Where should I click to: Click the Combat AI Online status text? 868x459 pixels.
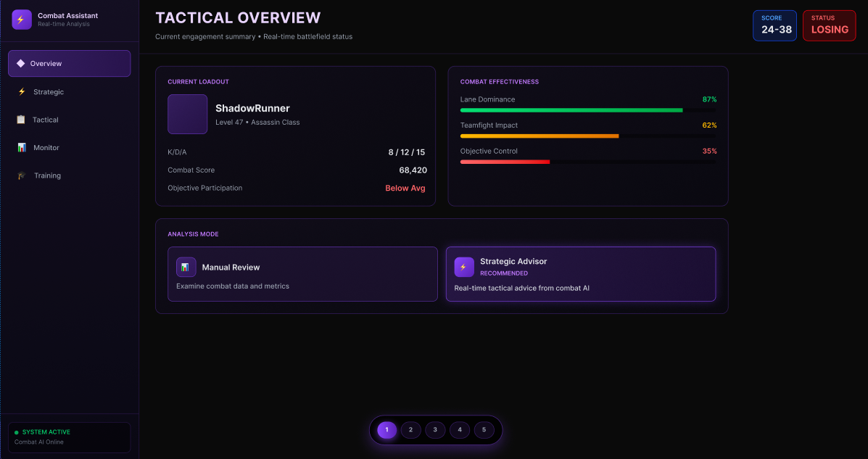[x=38, y=442]
